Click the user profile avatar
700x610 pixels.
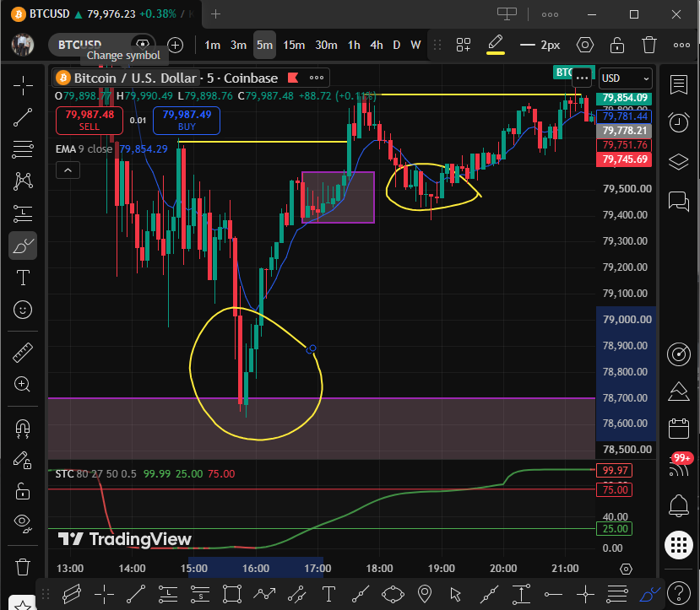pos(23,45)
